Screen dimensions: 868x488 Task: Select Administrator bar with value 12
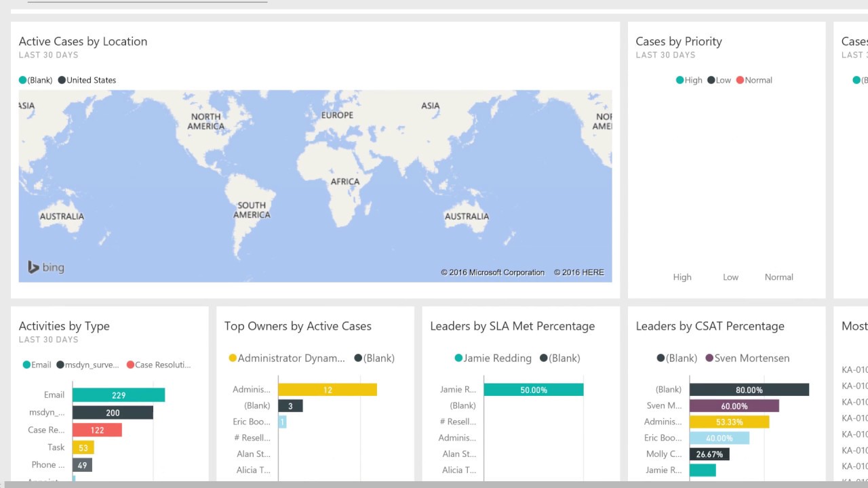(327, 390)
